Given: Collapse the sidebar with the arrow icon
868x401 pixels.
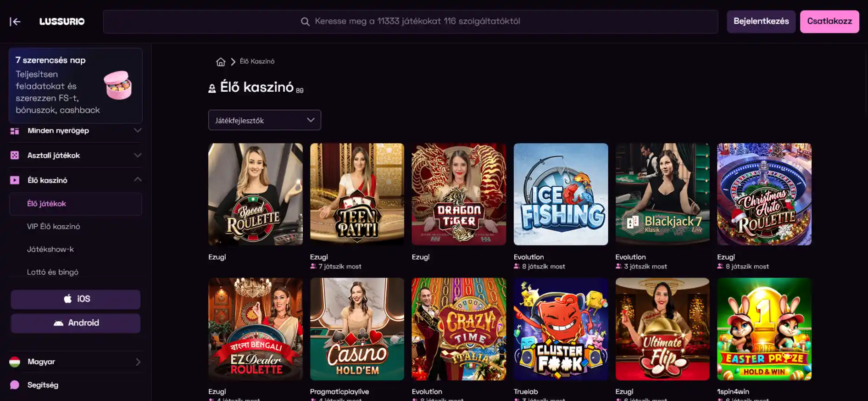Looking at the screenshot, I should [x=15, y=22].
